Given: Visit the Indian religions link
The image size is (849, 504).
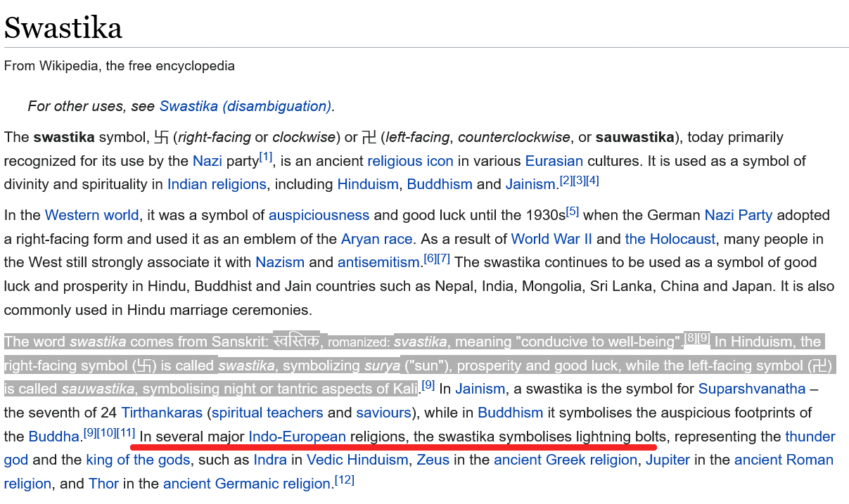Looking at the screenshot, I should [x=217, y=185].
